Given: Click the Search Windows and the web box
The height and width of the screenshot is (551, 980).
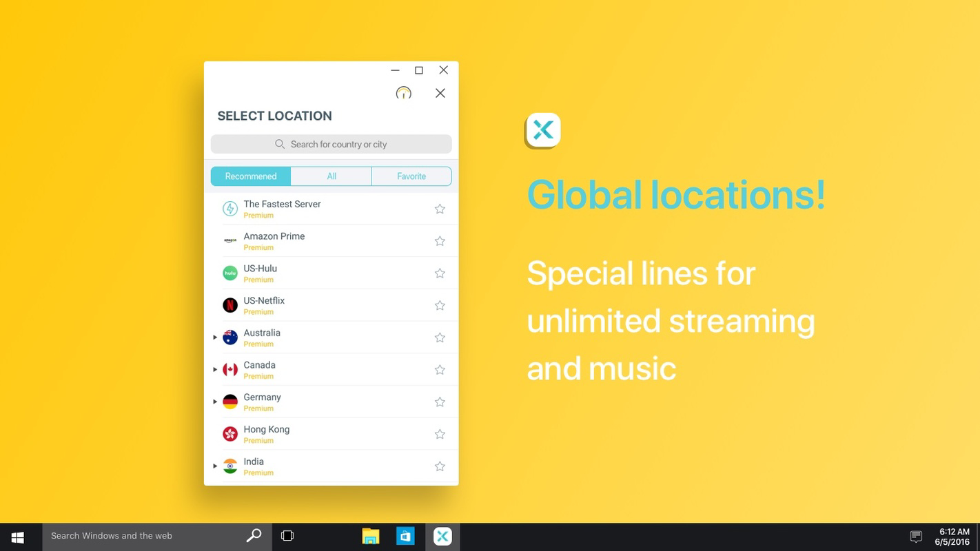Looking at the screenshot, I should tap(157, 537).
